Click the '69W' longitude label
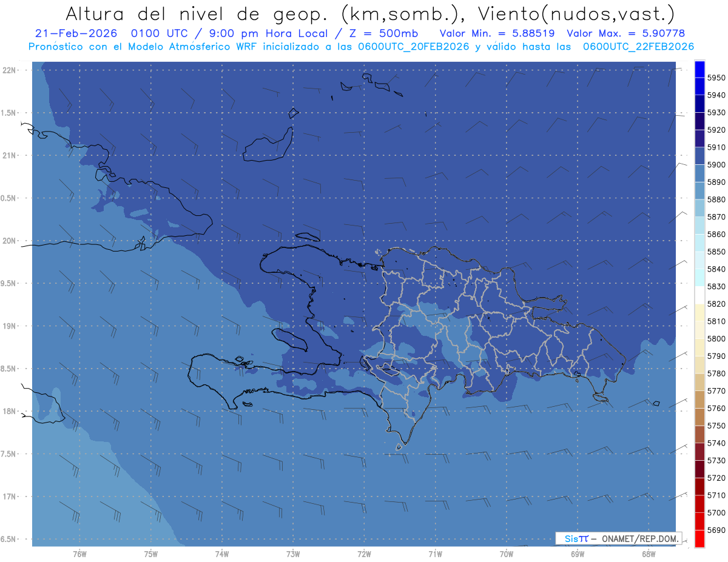The image size is (728, 562). click(x=578, y=554)
